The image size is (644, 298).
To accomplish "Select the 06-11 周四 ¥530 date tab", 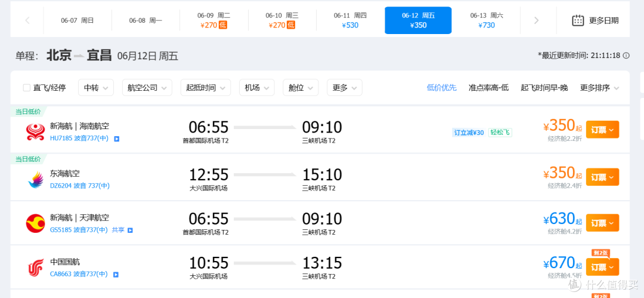I will click(x=350, y=20).
